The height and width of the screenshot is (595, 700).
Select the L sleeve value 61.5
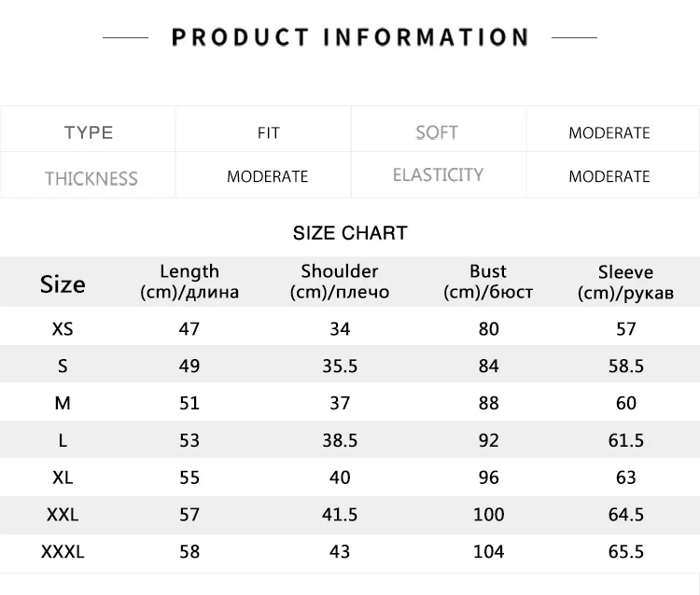pos(625,440)
